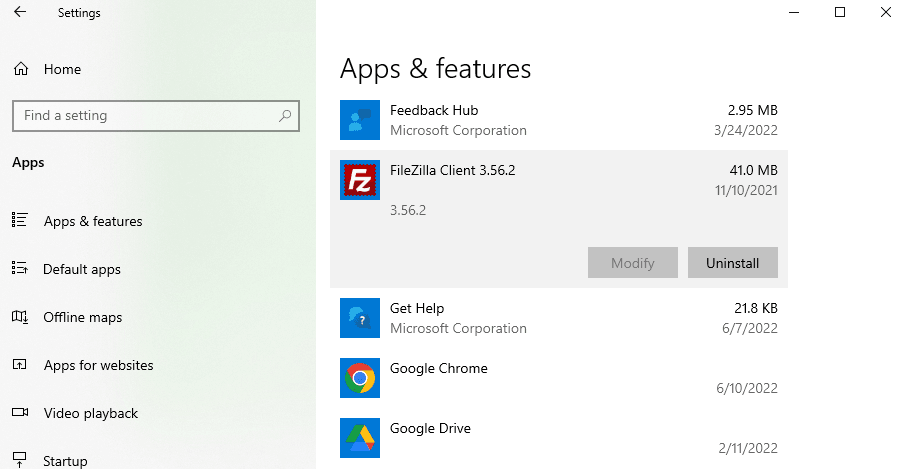Click the Apps section header in sidebar
900x469 pixels.
point(28,163)
